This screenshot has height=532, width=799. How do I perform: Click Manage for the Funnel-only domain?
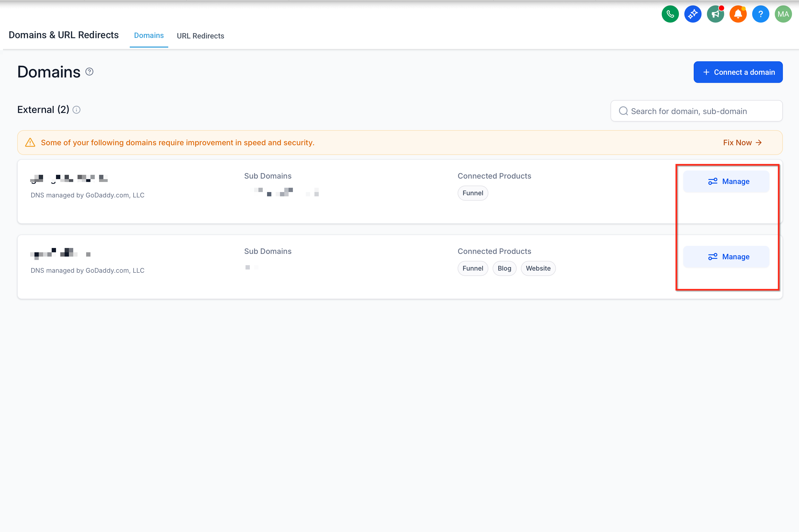[726, 182]
